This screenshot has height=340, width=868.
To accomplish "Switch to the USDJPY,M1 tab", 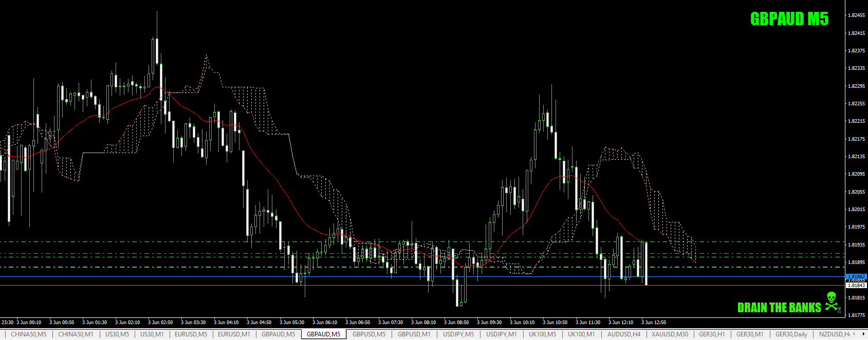I will [x=502, y=334].
